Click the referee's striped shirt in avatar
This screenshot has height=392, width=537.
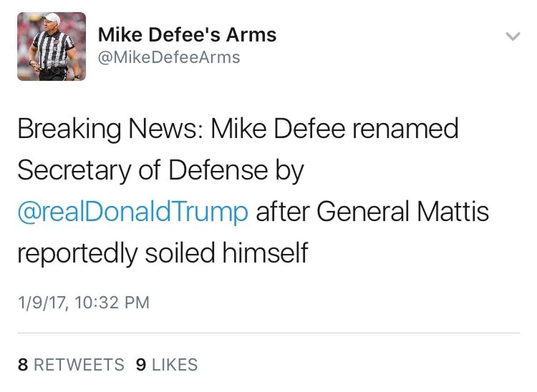click(52, 49)
